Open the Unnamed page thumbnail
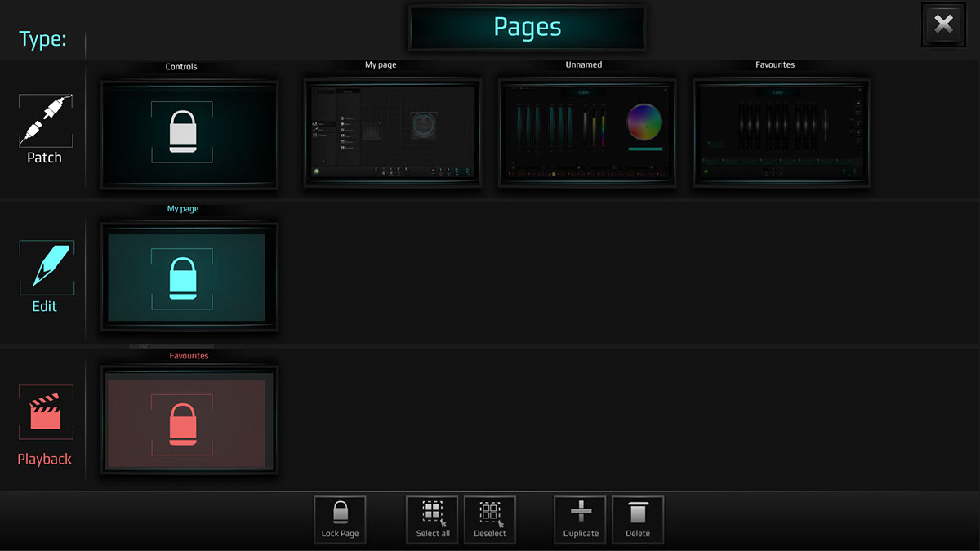The width and height of the screenshot is (980, 551). (587, 133)
